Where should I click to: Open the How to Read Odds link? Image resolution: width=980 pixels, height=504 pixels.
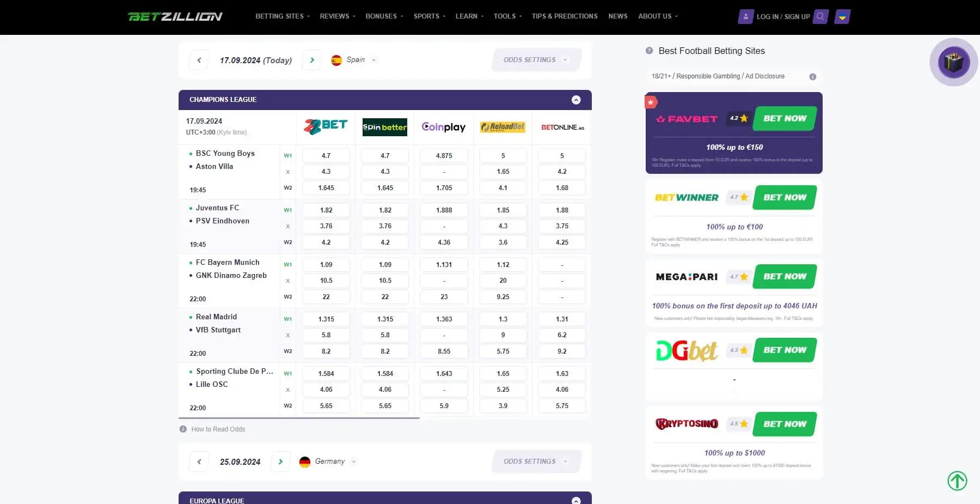[x=218, y=429]
